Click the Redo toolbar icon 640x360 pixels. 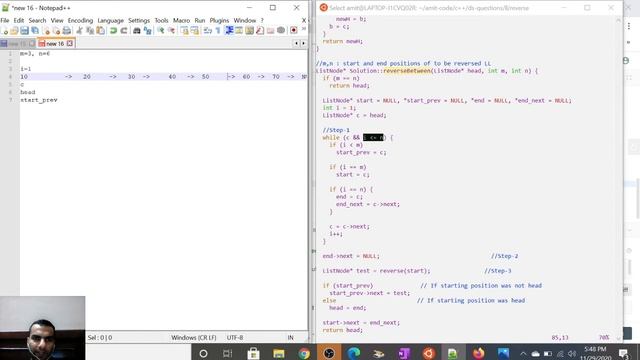124,31
